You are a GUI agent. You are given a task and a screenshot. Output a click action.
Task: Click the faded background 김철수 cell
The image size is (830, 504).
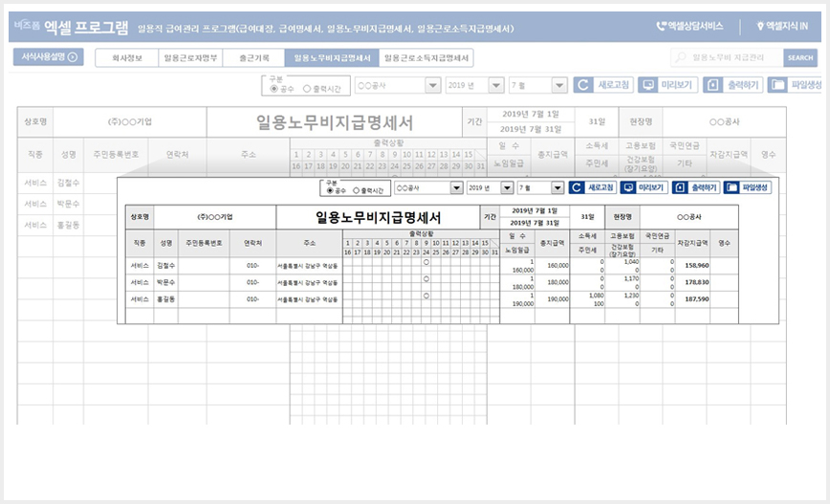[68, 183]
